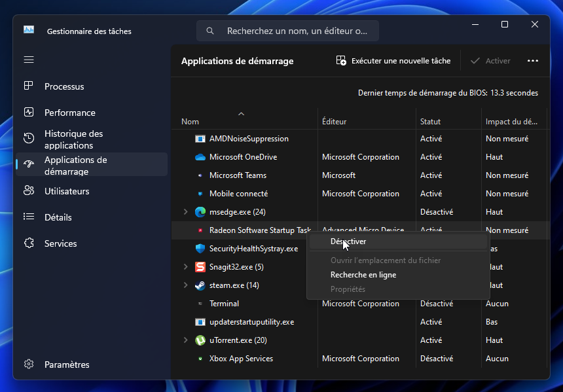Open Paramètres at the sidebar bottom
This screenshot has width=563, height=392.
pyautogui.click(x=92, y=365)
